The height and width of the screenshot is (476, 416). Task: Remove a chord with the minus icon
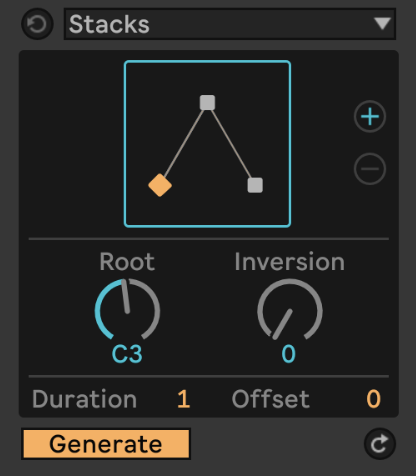coord(370,169)
